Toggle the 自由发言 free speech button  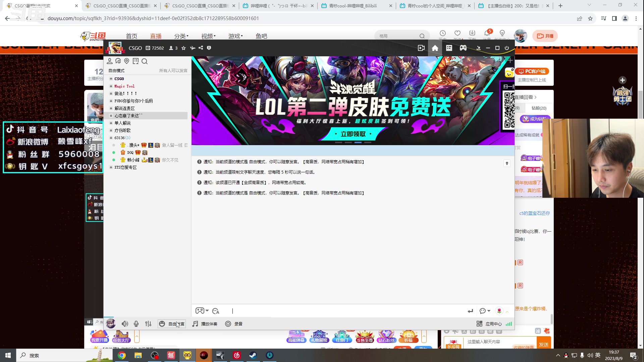click(x=172, y=324)
